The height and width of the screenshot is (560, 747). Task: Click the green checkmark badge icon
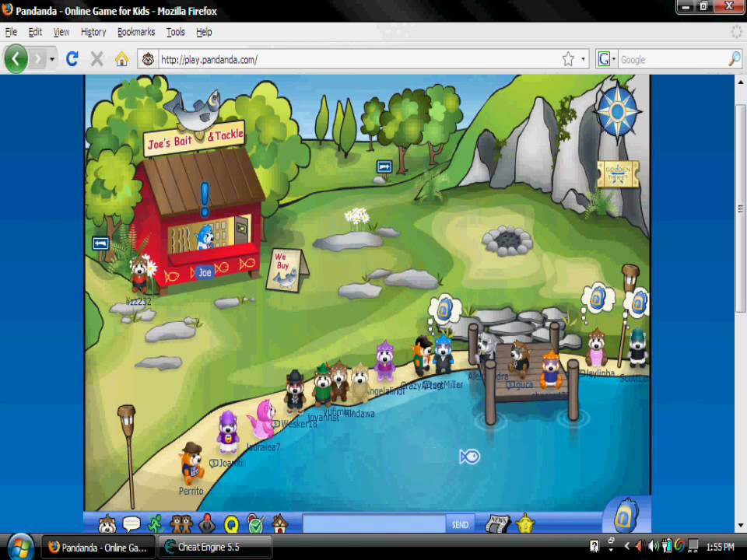[256, 524]
